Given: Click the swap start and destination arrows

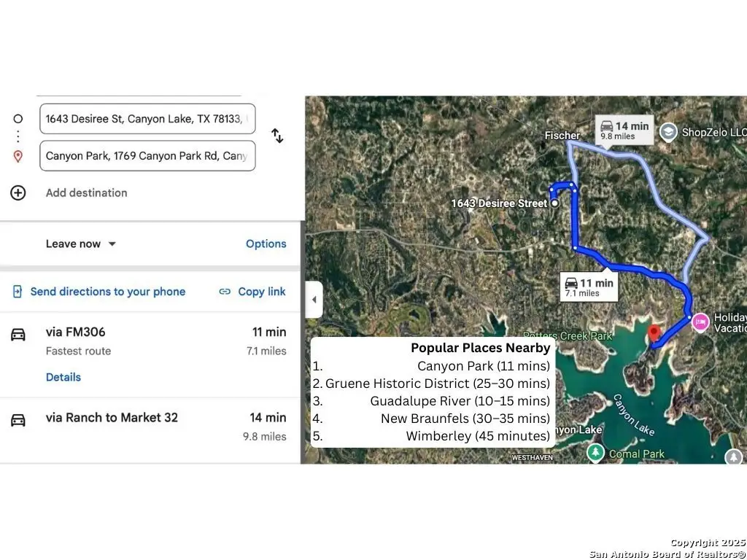Looking at the screenshot, I should [277, 136].
